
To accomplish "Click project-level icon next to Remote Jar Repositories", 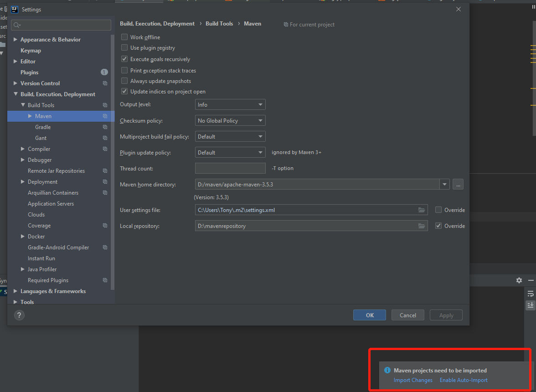I will point(105,171).
